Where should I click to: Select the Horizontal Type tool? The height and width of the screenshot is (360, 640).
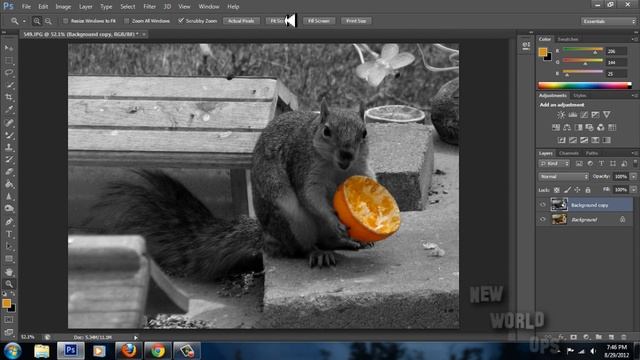(9, 234)
